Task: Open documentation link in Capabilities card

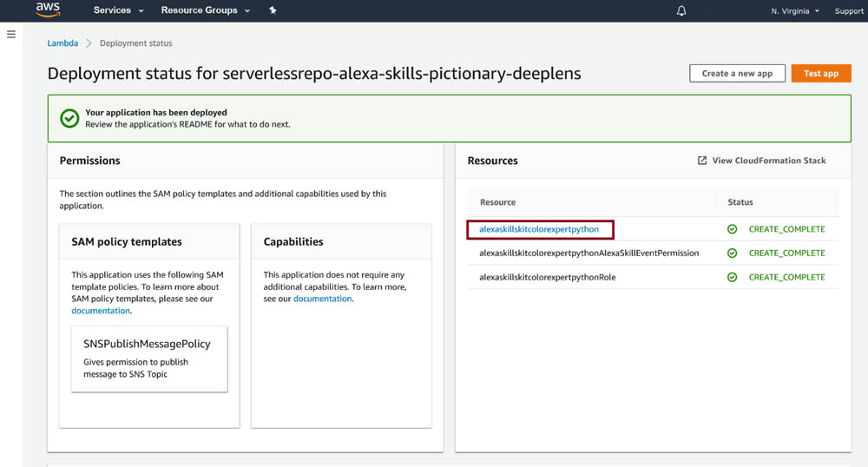Action: click(x=322, y=299)
